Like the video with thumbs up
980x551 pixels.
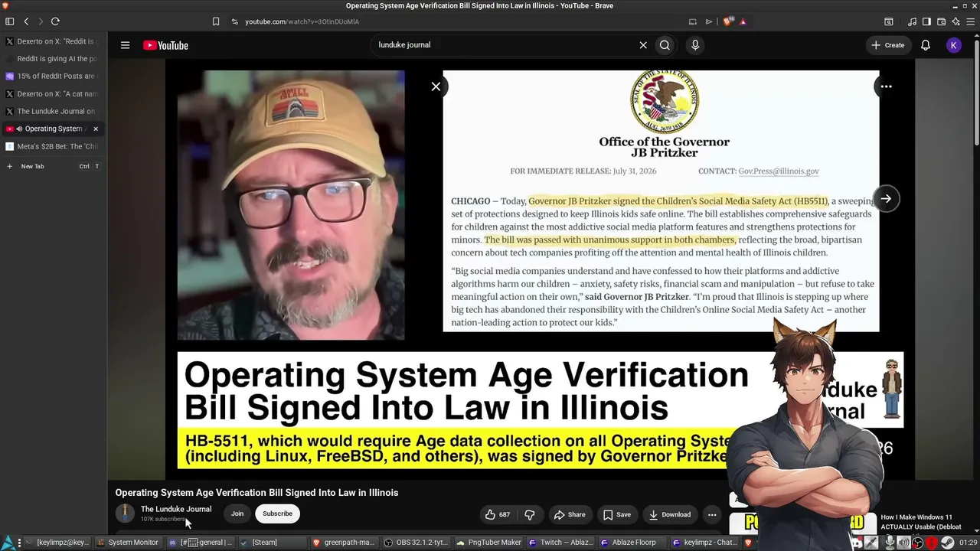pos(498,514)
